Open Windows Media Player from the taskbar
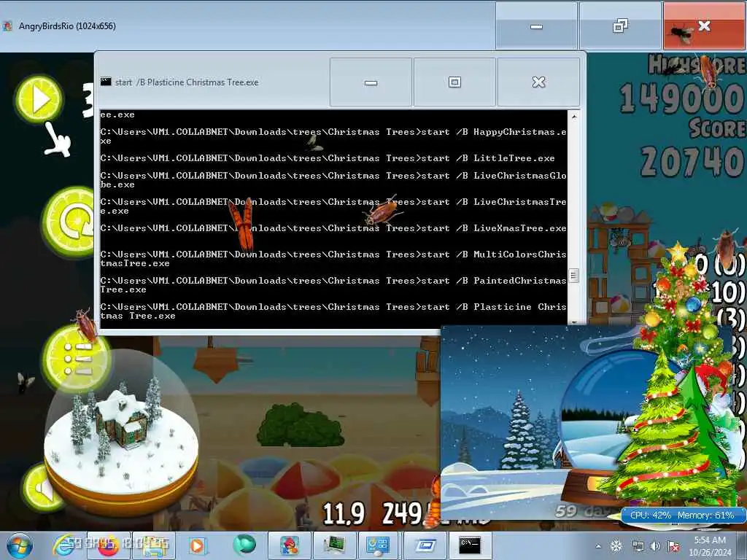 point(197,545)
